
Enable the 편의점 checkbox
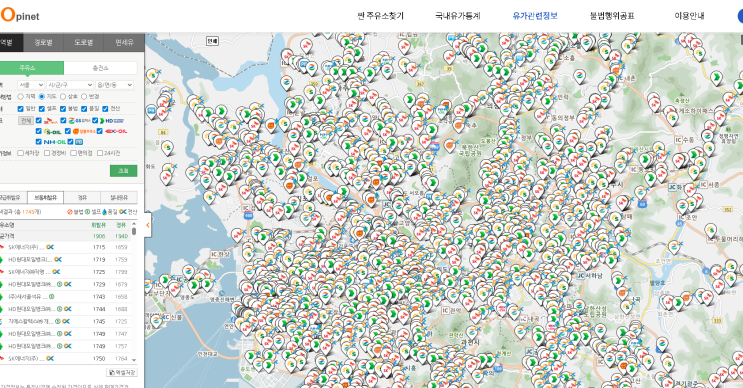pyautogui.click(x=73, y=153)
